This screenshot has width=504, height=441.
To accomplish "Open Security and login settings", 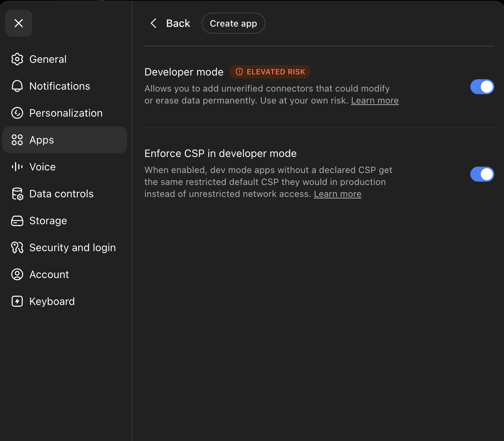I will point(65,247).
